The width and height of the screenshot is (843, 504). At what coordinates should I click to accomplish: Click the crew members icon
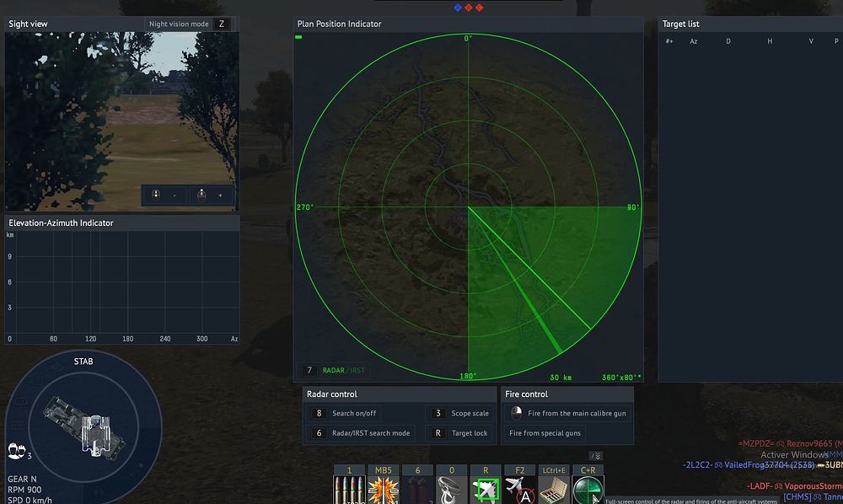15,449
